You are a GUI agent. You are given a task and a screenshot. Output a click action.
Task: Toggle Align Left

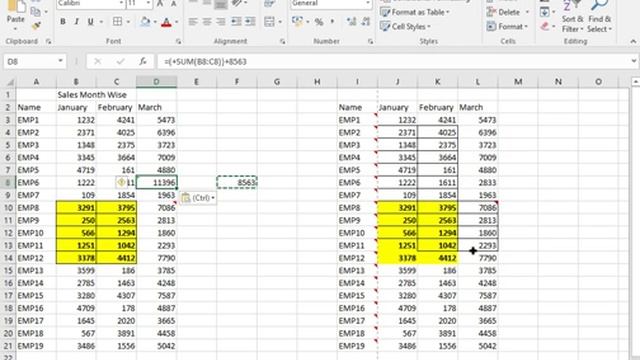point(193,22)
